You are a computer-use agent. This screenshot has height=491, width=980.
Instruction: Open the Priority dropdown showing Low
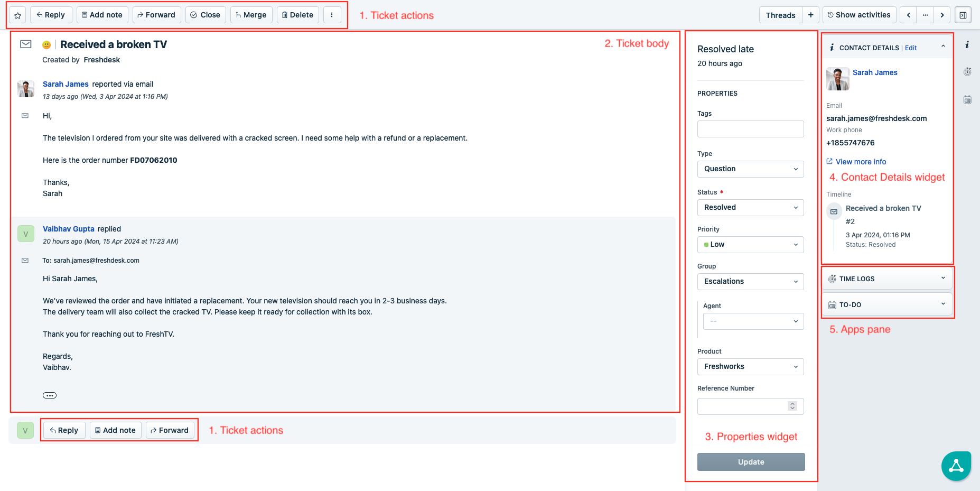point(751,245)
